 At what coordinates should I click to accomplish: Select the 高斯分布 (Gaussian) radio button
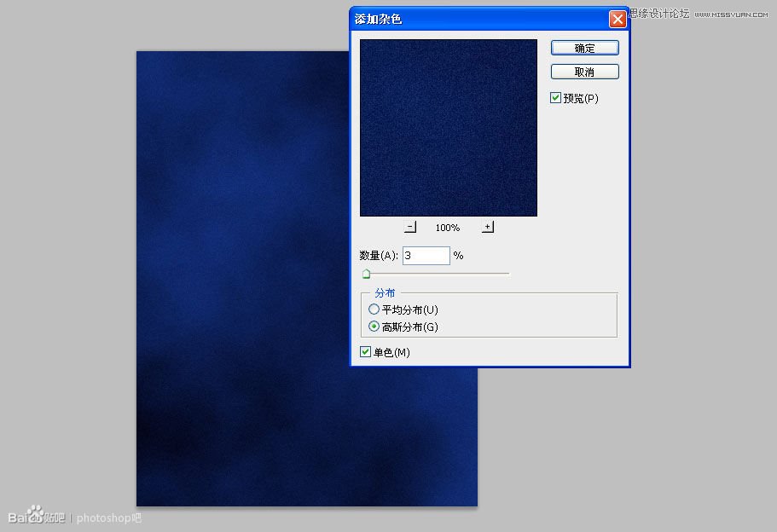(374, 327)
